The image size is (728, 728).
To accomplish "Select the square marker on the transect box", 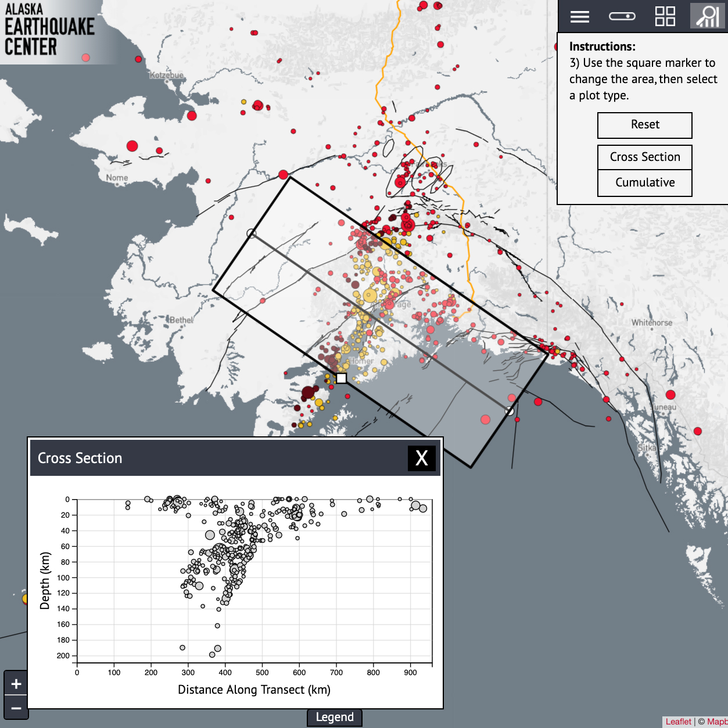I will pyautogui.click(x=340, y=378).
